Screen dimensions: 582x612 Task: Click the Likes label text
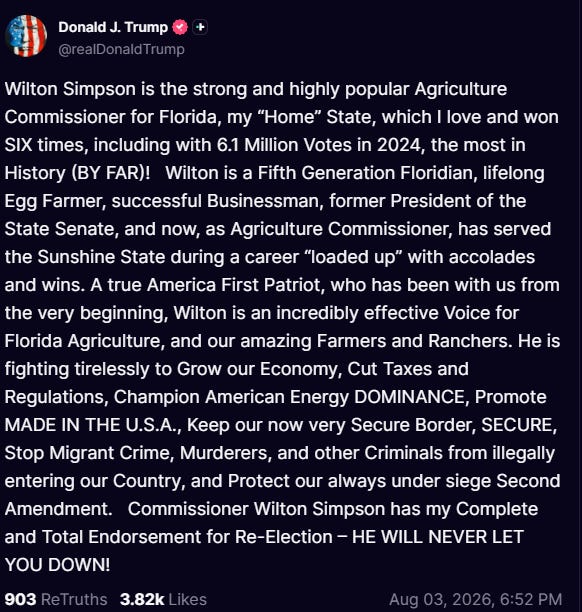point(188,600)
